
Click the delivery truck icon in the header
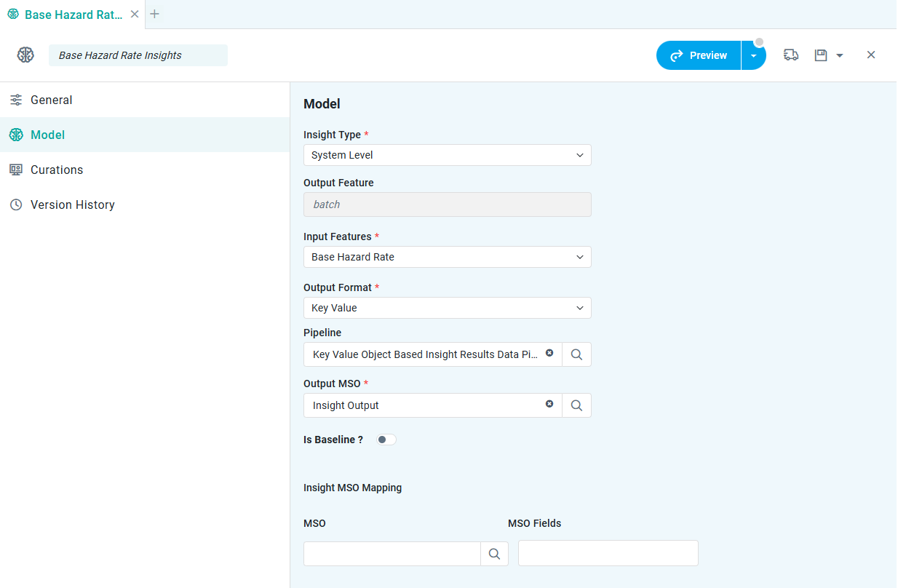tap(791, 55)
